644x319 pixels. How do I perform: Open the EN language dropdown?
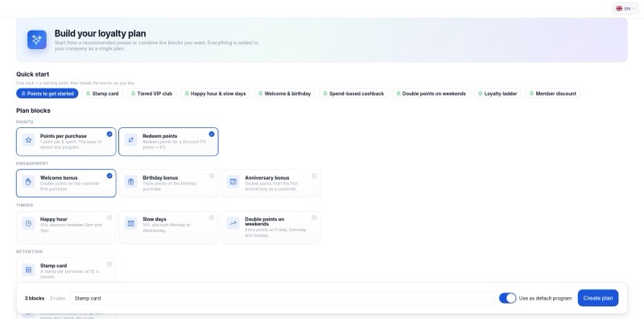(625, 8)
